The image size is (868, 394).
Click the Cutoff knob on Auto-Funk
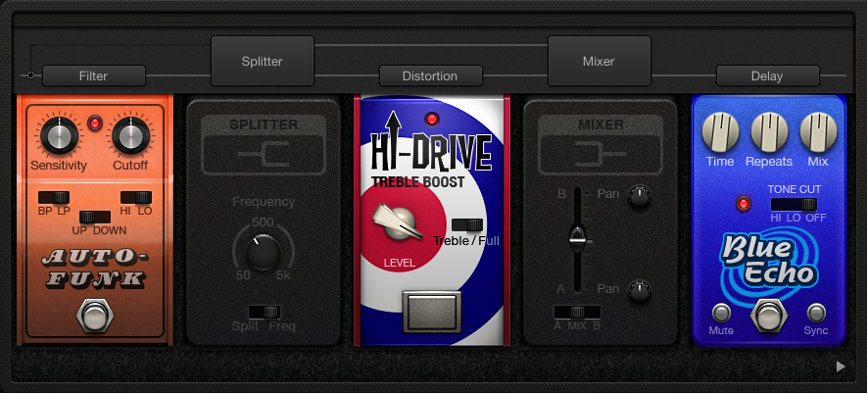click(130, 136)
